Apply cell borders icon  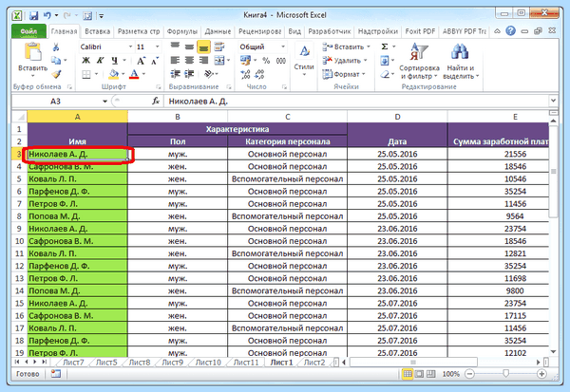[x=86, y=74]
